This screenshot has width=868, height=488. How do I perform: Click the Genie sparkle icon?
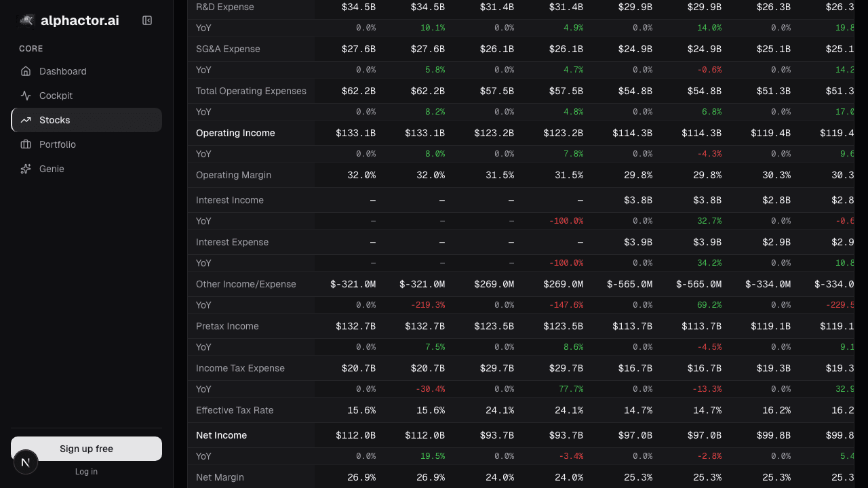[x=26, y=169]
